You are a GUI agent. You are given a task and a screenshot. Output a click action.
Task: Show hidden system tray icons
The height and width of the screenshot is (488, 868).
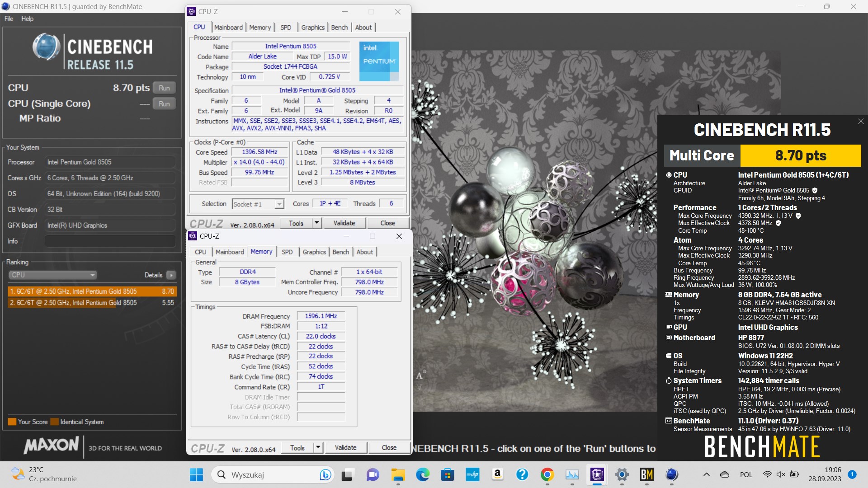706,474
